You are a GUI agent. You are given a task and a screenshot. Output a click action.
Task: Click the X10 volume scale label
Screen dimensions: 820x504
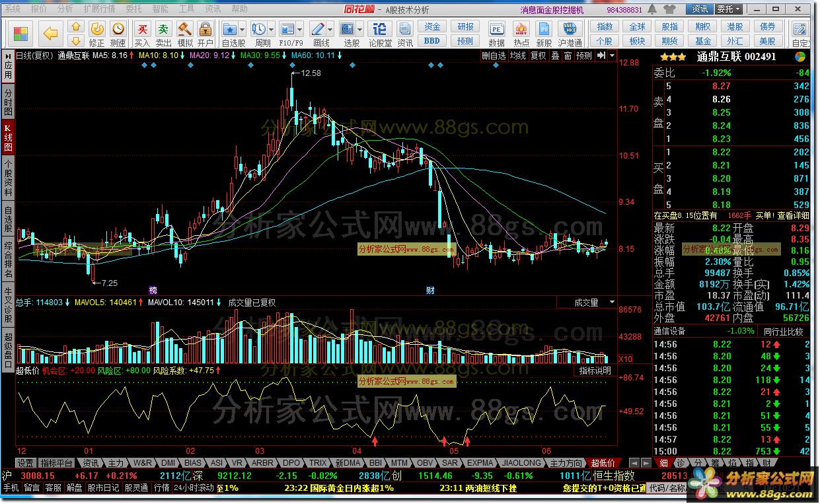click(625, 359)
